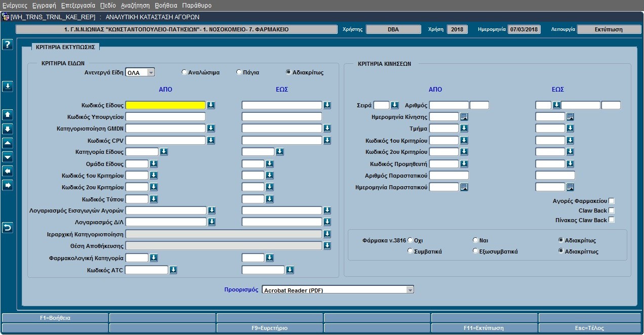
Task: Open the Παράθυρο menu
Action: pos(196,5)
